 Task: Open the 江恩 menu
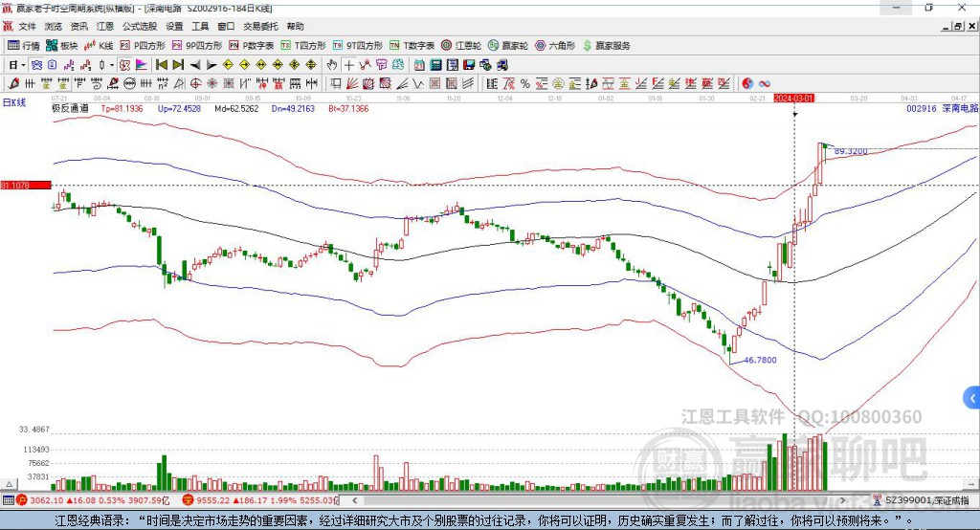104,26
